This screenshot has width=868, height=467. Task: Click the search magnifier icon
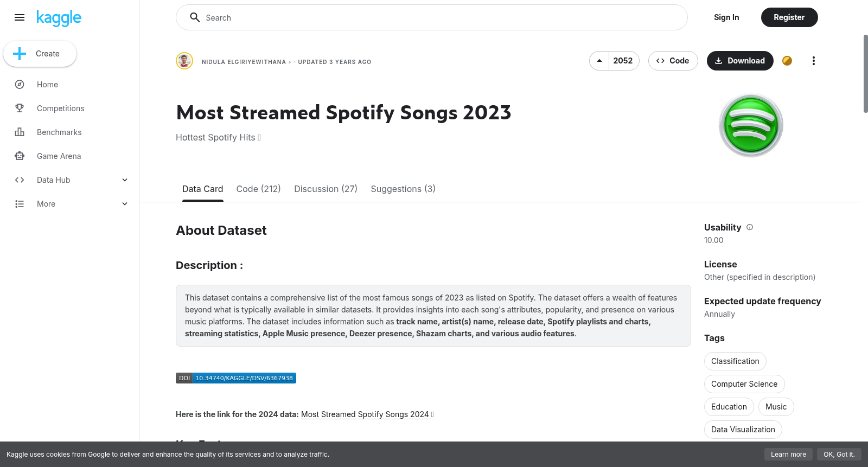pyautogui.click(x=195, y=17)
